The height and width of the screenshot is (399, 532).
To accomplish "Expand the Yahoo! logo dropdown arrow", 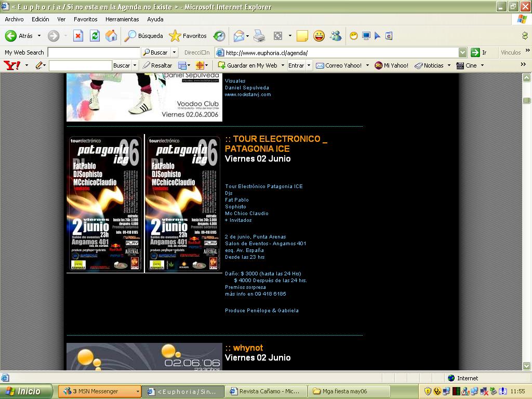I will click(27, 65).
